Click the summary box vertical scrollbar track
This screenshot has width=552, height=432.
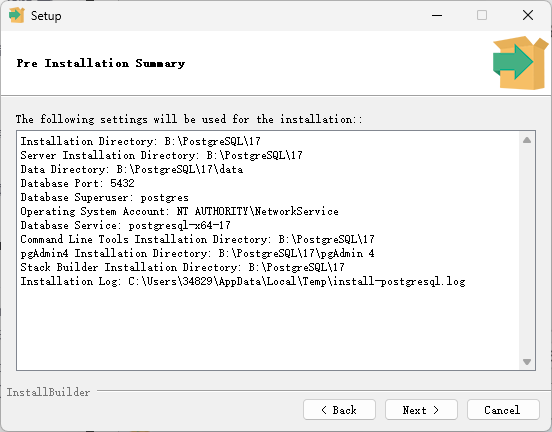[527, 251]
